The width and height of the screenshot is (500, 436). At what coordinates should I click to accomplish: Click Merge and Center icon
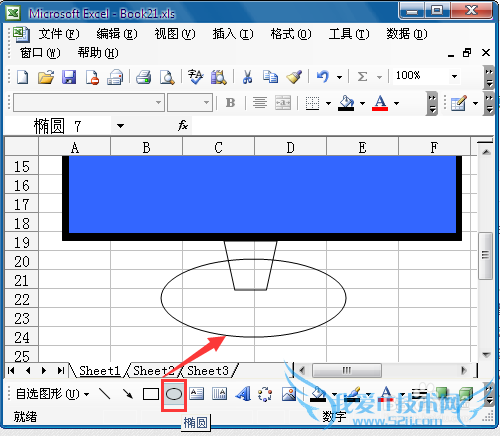coord(283,103)
